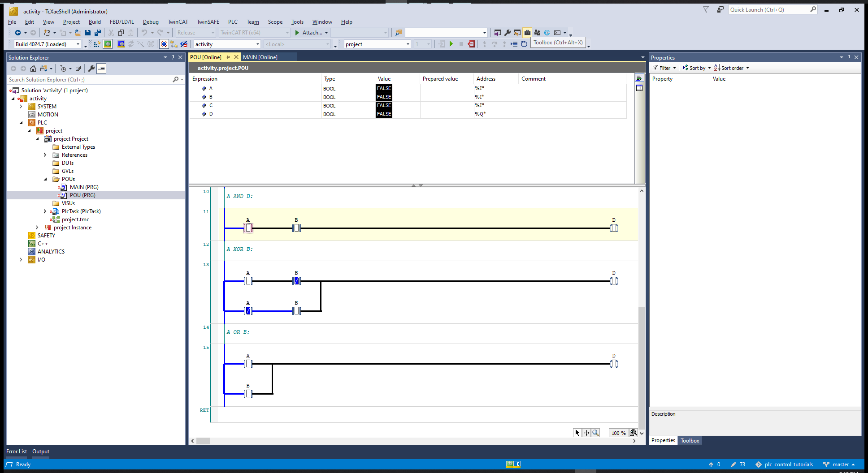The width and height of the screenshot is (868, 473).
Task: Click the Activate Configuration icon
Action: pyautogui.click(x=97, y=44)
